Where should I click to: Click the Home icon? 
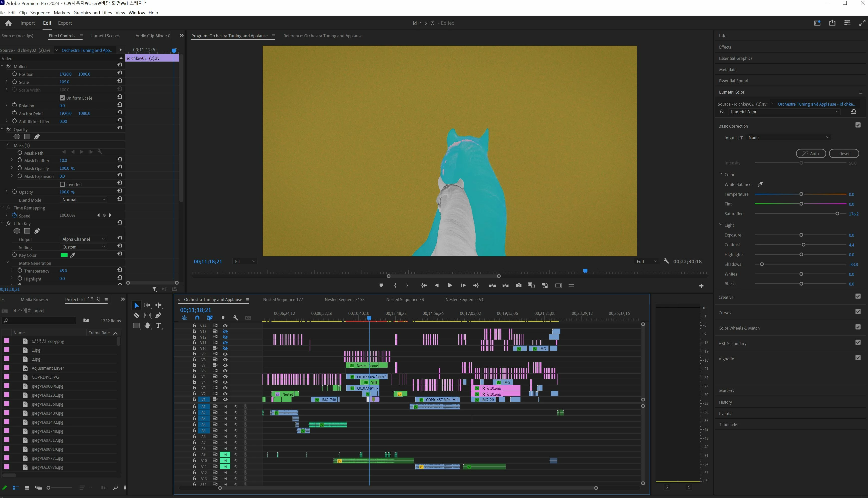coord(8,23)
